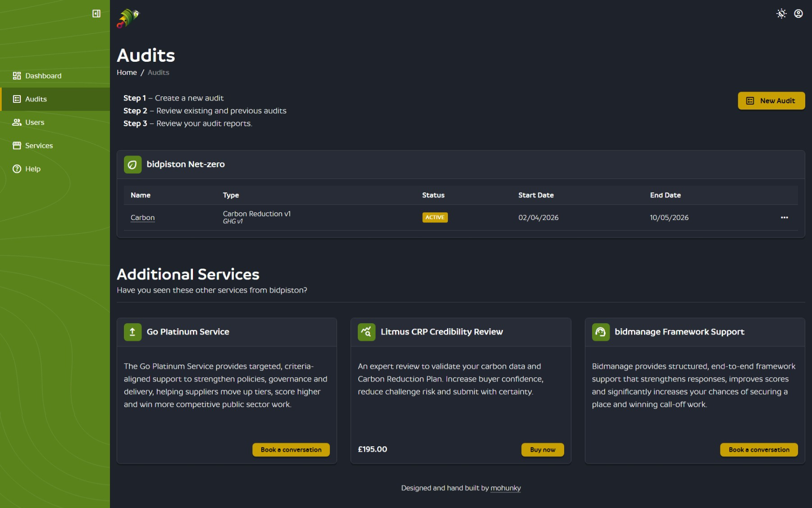Buy now the Litmus CRP Credibility Review
Screen dimensions: 812x508
pos(543,450)
